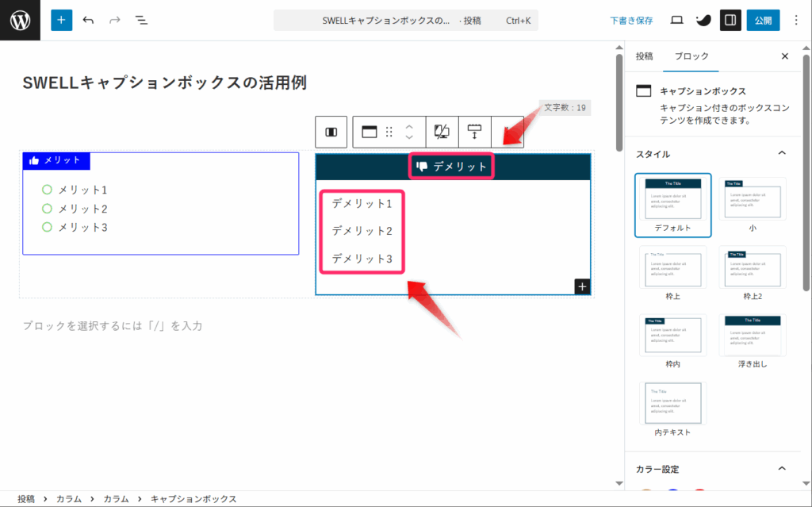Select the デフォルト box style
The image size is (812, 507).
tap(672, 205)
